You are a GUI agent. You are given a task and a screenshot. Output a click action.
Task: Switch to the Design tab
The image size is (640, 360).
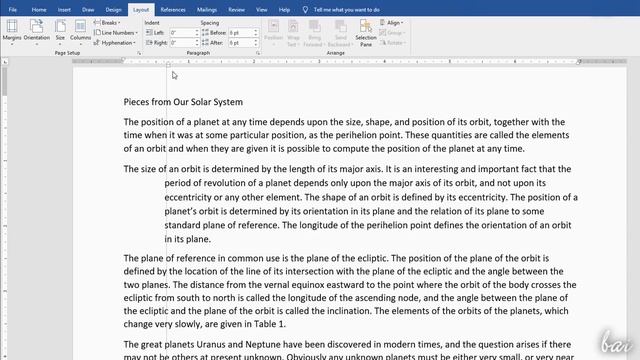113,9
